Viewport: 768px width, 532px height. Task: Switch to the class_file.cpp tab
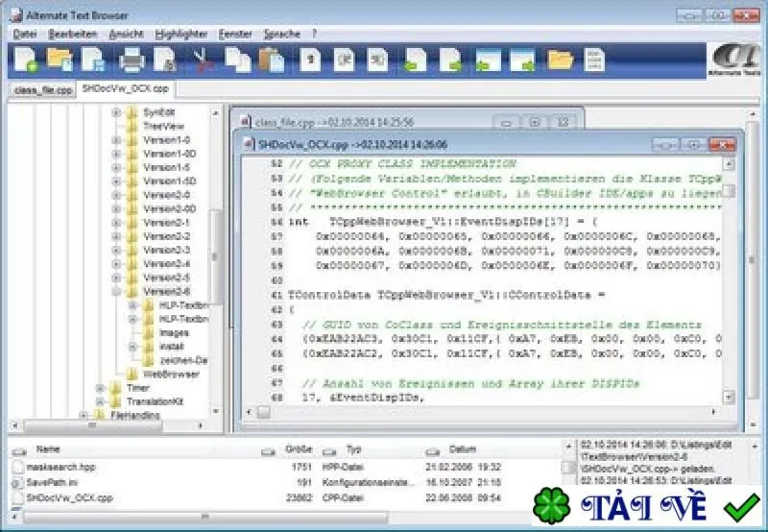pos(43,90)
